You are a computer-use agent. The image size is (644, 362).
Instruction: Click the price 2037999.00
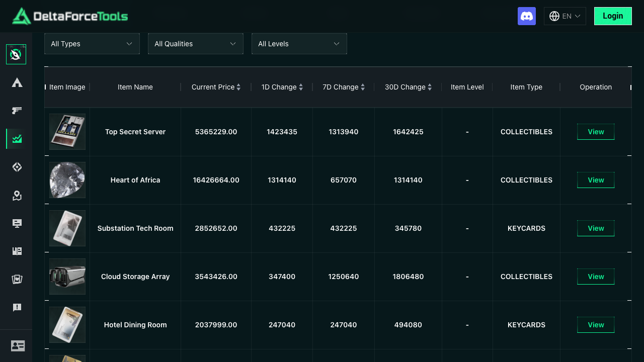[x=216, y=325]
